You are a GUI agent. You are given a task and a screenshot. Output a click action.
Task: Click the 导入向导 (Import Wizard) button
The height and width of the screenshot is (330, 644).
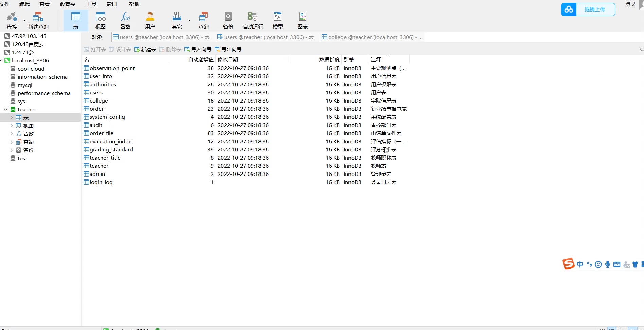pos(198,50)
